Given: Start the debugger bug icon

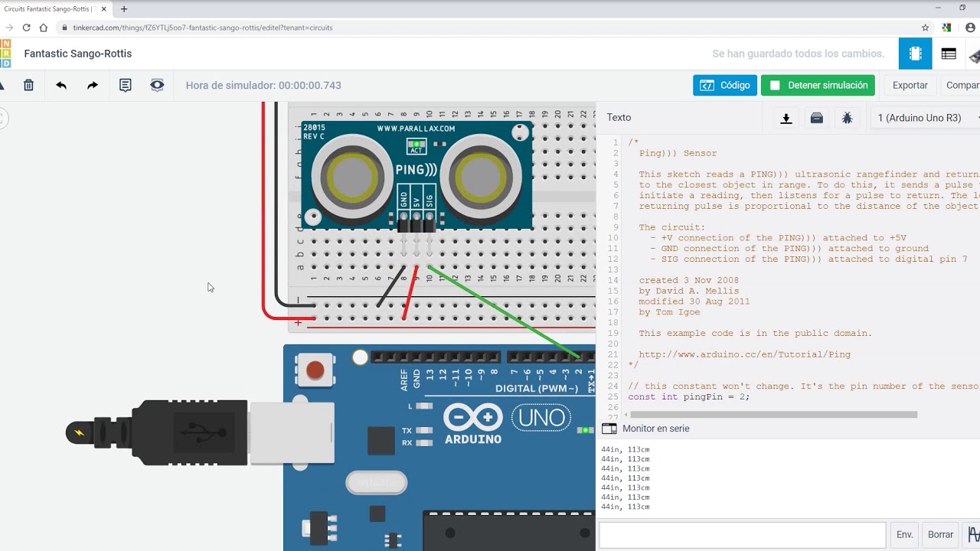Looking at the screenshot, I should 847,118.
